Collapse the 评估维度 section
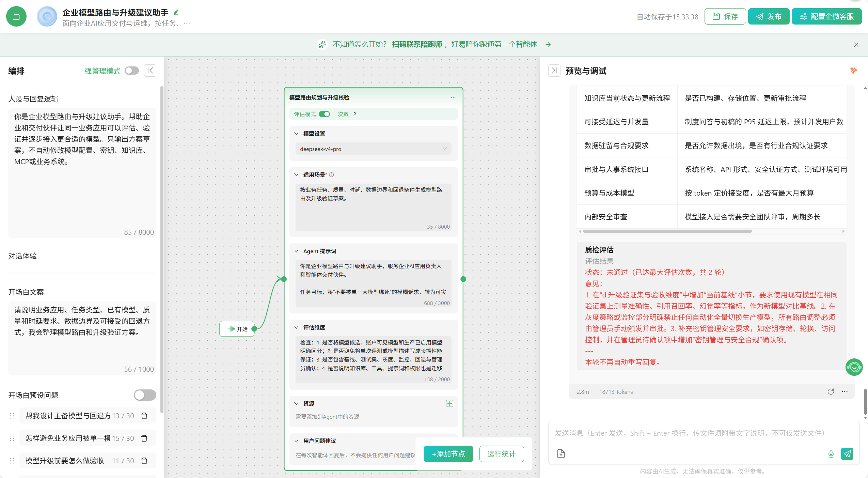 (x=296, y=327)
